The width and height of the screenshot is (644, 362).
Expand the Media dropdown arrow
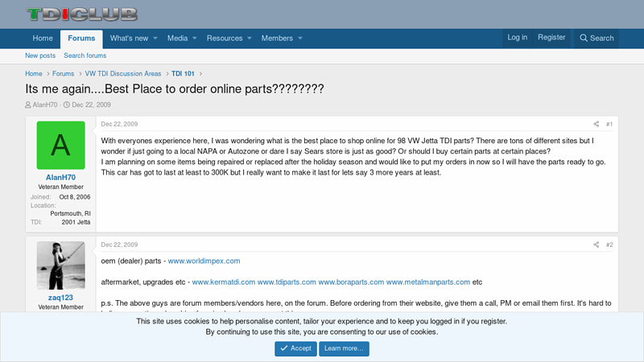pyautogui.click(x=195, y=38)
